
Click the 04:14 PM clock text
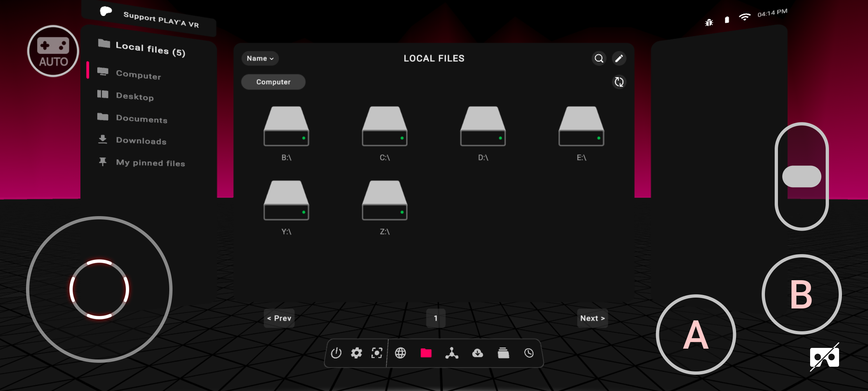(772, 13)
